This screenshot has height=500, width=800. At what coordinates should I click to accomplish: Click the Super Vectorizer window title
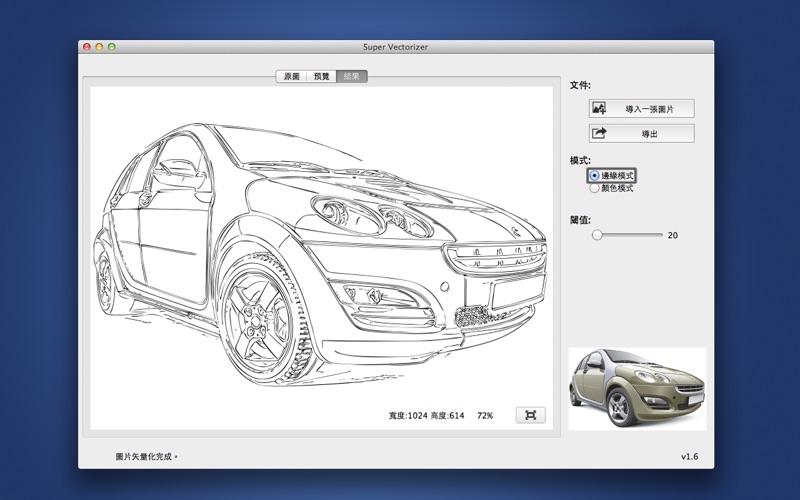[395, 47]
